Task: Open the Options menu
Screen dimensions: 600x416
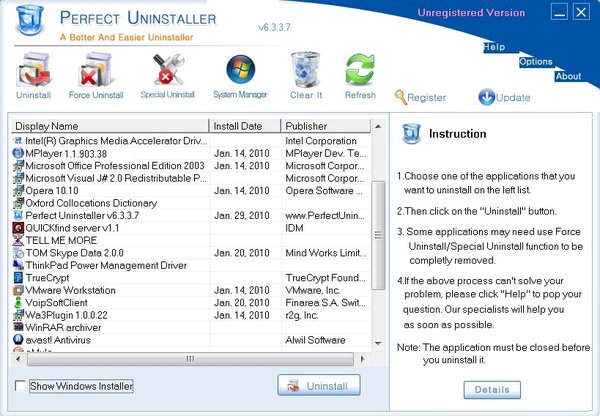Action: tap(536, 62)
